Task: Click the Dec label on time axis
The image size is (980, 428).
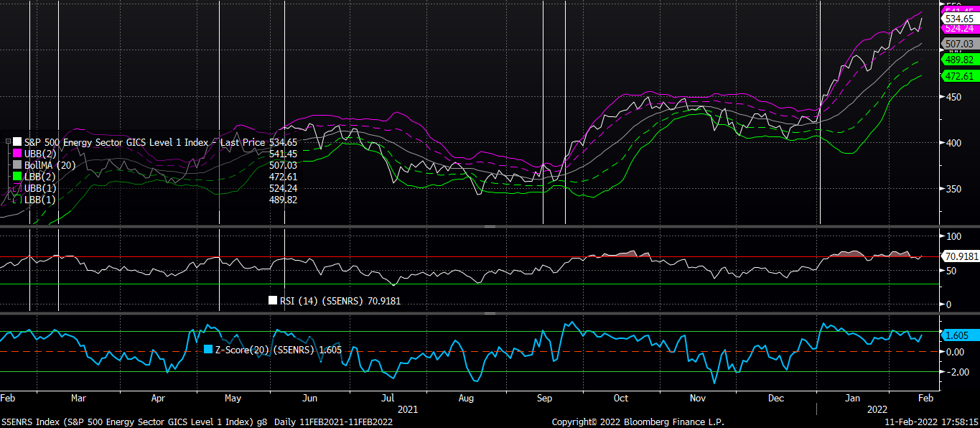Action: tap(775, 398)
